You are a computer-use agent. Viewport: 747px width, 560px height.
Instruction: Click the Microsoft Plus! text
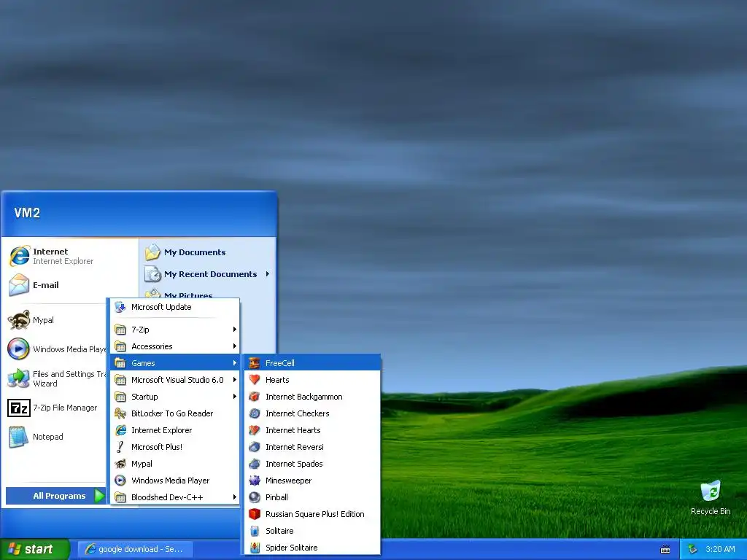click(x=157, y=447)
